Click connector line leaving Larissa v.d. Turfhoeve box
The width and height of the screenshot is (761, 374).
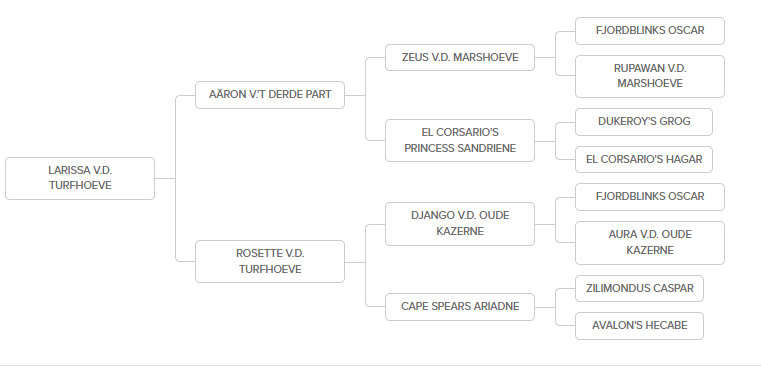[165, 179]
